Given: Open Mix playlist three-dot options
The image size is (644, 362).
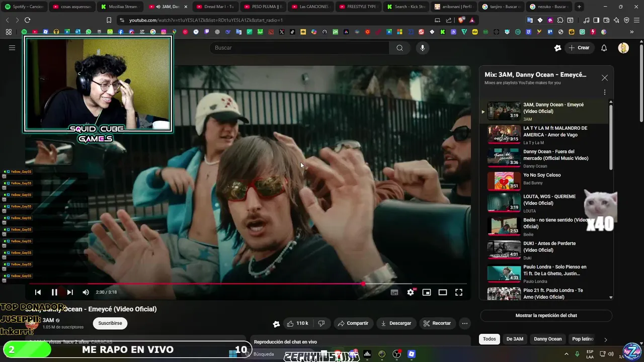Looking at the screenshot, I should (605, 93).
